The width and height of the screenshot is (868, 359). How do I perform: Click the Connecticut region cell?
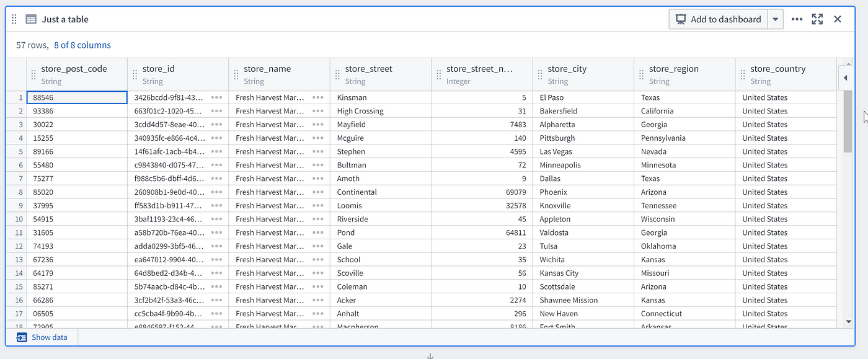684,314
